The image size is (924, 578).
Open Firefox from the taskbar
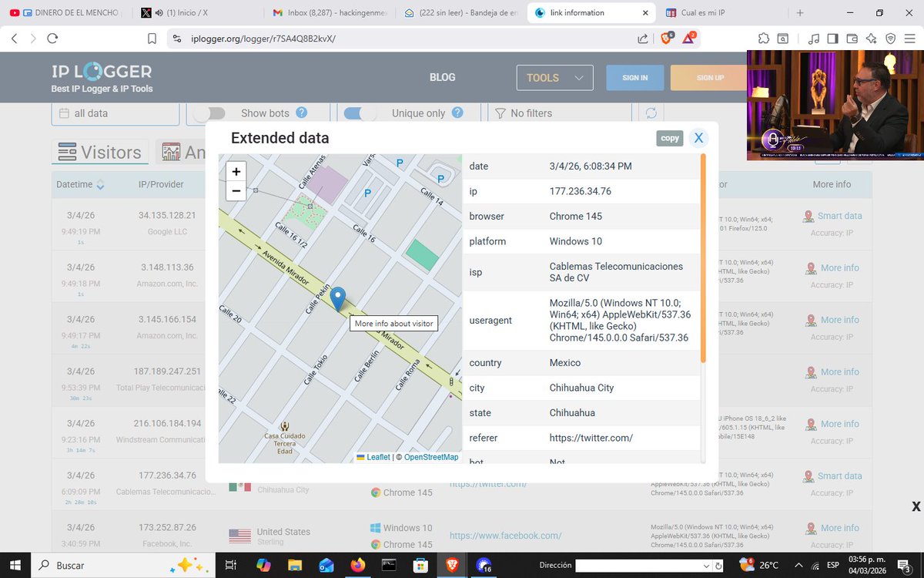pos(357,565)
